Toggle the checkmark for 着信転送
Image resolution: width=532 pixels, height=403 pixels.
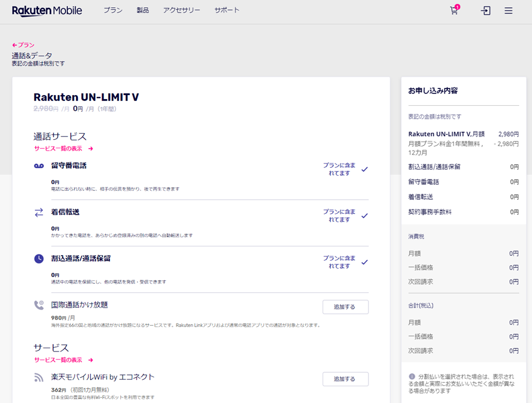pos(365,215)
